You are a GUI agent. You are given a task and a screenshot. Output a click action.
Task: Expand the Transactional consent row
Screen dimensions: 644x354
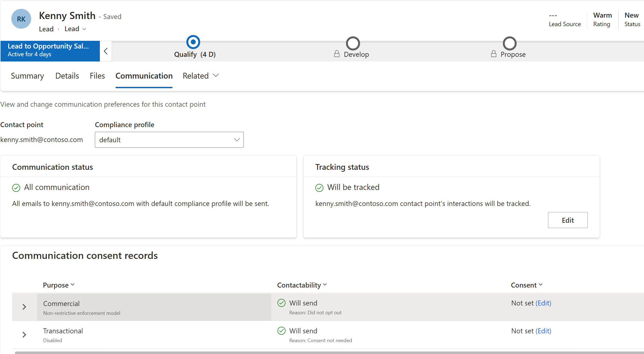(x=24, y=335)
